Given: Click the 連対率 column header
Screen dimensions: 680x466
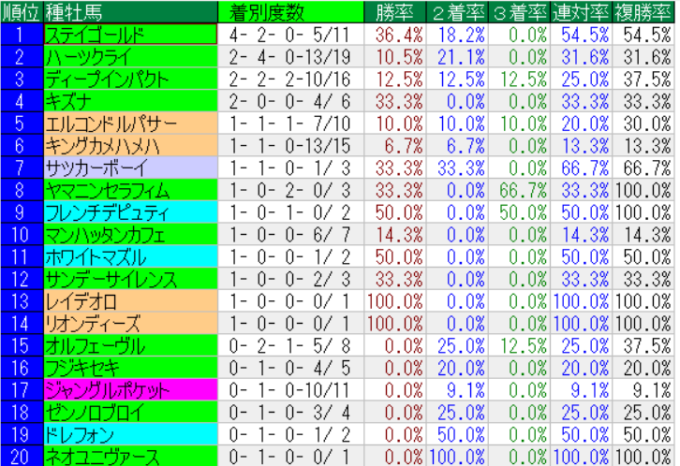Looking at the screenshot, I should [584, 12].
